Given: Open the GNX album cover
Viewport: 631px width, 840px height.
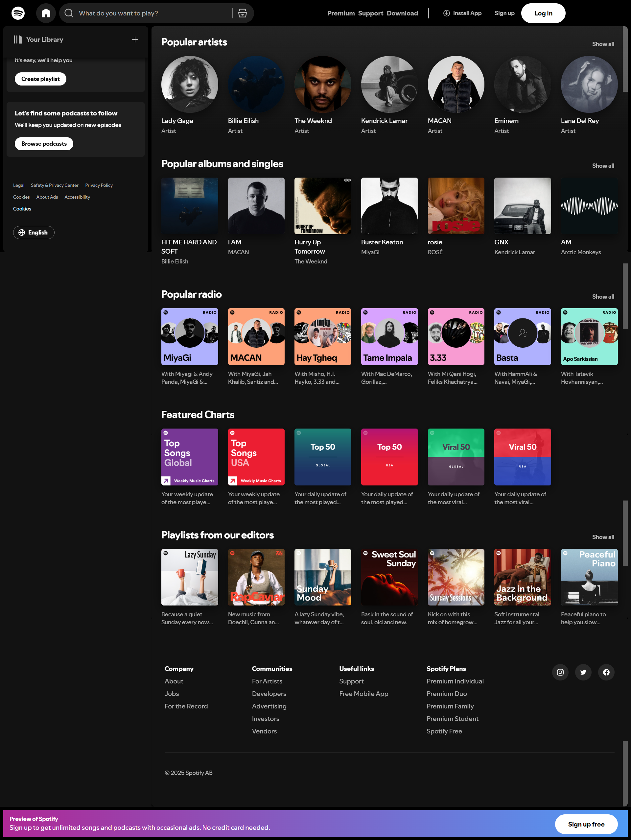Looking at the screenshot, I should pyautogui.click(x=523, y=206).
